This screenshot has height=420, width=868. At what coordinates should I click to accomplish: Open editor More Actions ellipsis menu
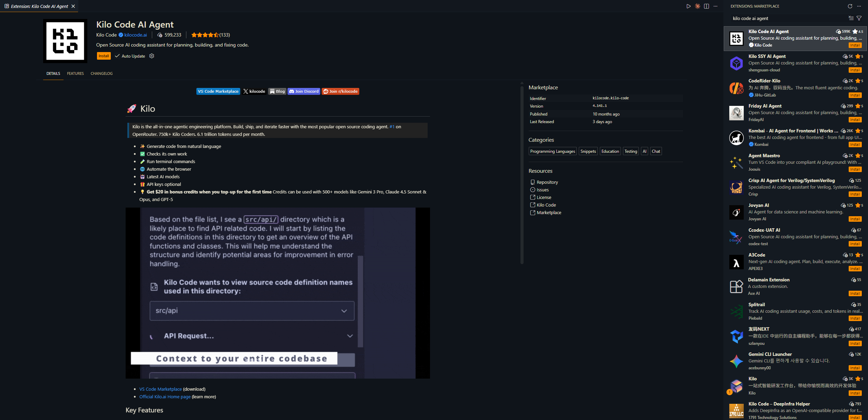(x=715, y=6)
